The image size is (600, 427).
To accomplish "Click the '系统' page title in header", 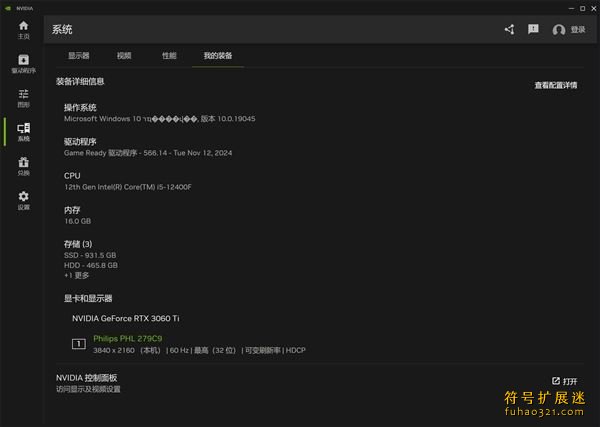I will [62, 29].
